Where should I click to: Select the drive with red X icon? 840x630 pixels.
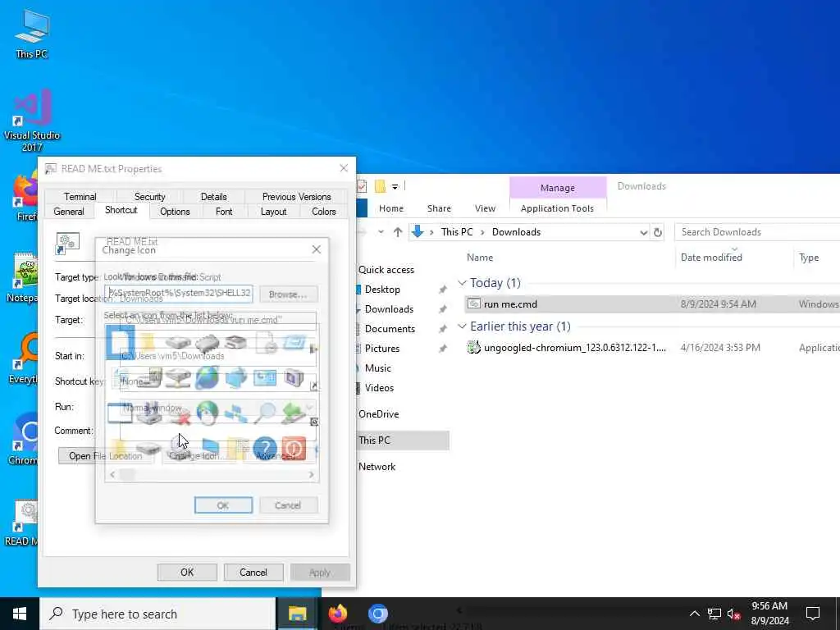(178, 413)
